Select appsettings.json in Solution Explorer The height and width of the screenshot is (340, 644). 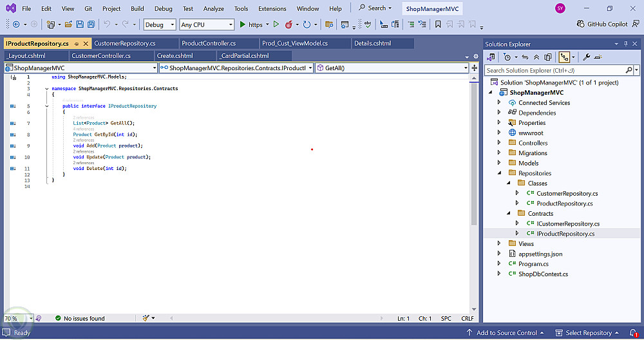point(540,254)
